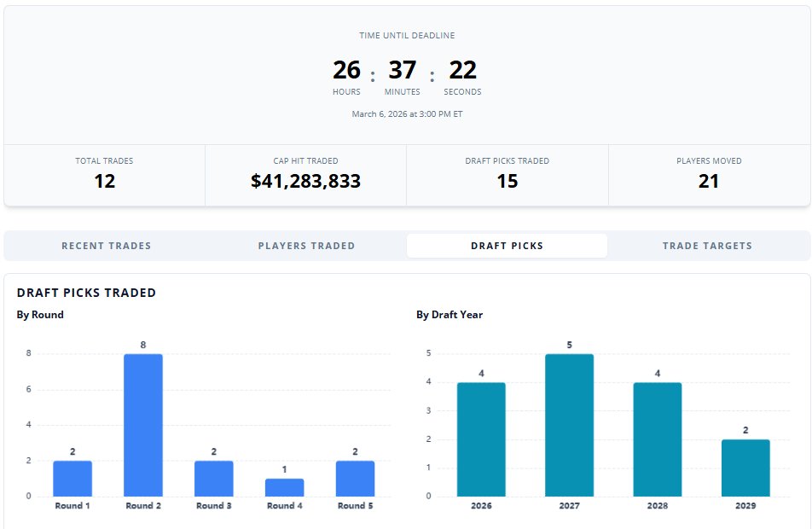
Task: Click the 2028 draft year bar
Action: (x=658, y=439)
